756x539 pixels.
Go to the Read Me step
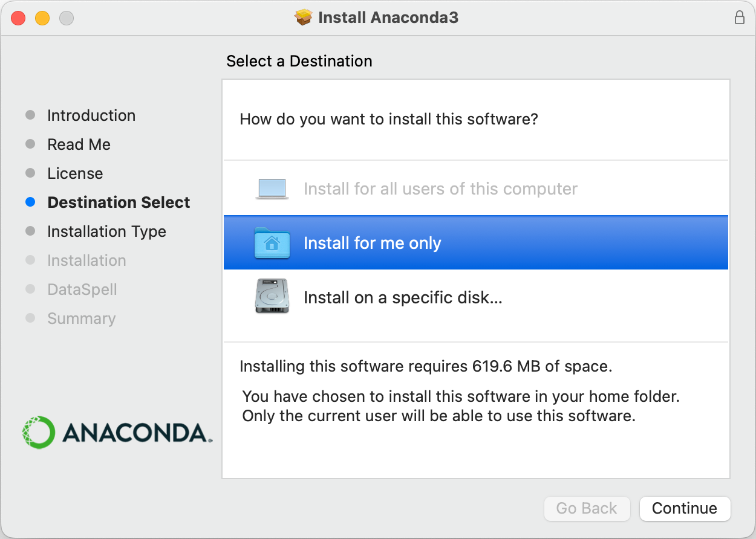coord(79,144)
